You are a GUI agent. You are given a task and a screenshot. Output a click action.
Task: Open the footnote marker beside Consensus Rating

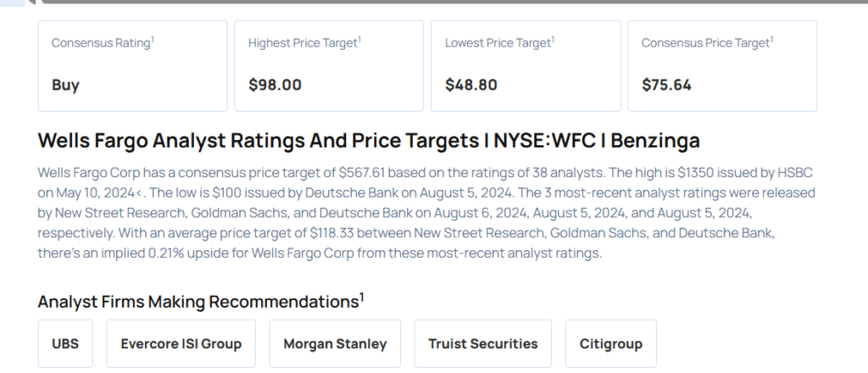pyautogui.click(x=152, y=38)
